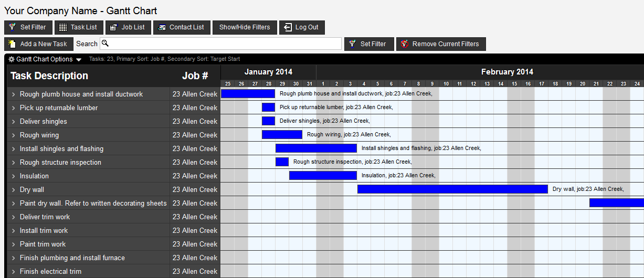Click the Log Out arrow icon
Screen dimensions: 644x278
point(288,27)
